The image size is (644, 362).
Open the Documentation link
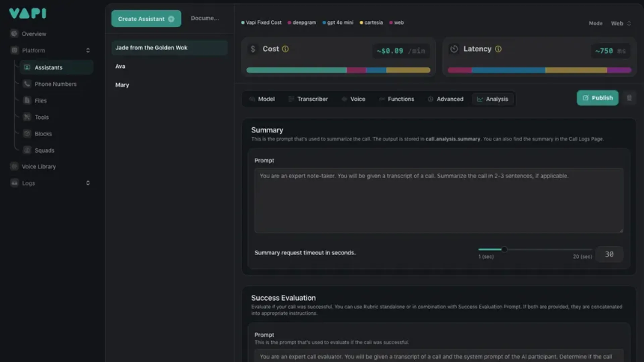(x=205, y=18)
